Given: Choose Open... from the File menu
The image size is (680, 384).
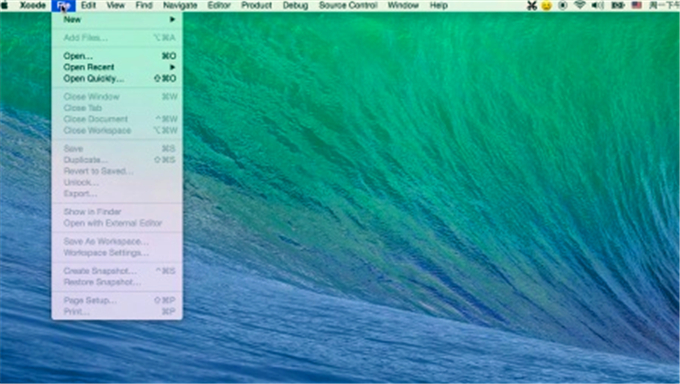Looking at the screenshot, I should [x=117, y=56].
